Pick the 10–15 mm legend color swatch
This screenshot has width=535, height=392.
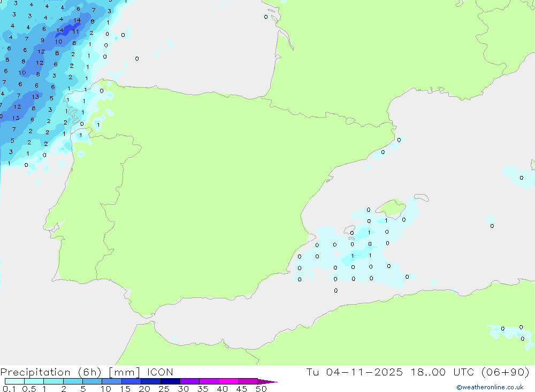[x=112, y=381]
